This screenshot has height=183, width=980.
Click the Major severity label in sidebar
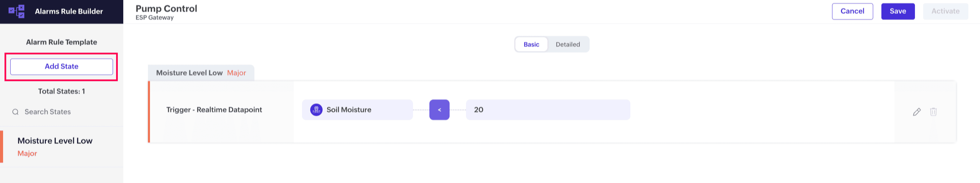pyautogui.click(x=27, y=153)
